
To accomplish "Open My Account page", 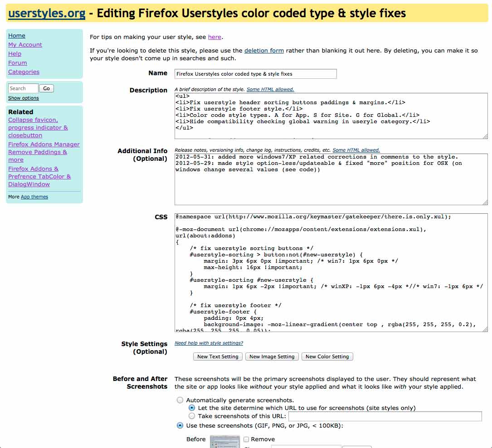I will point(25,45).
